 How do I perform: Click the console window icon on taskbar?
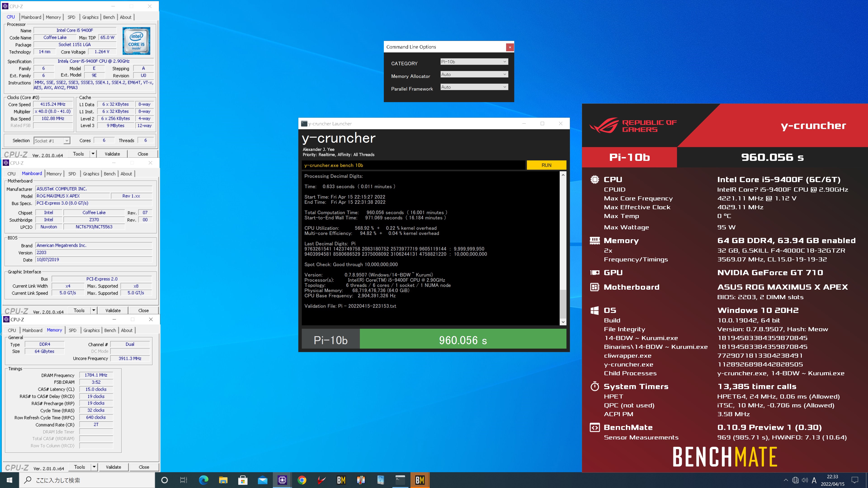pyautogui.click(x=400, y=480)
